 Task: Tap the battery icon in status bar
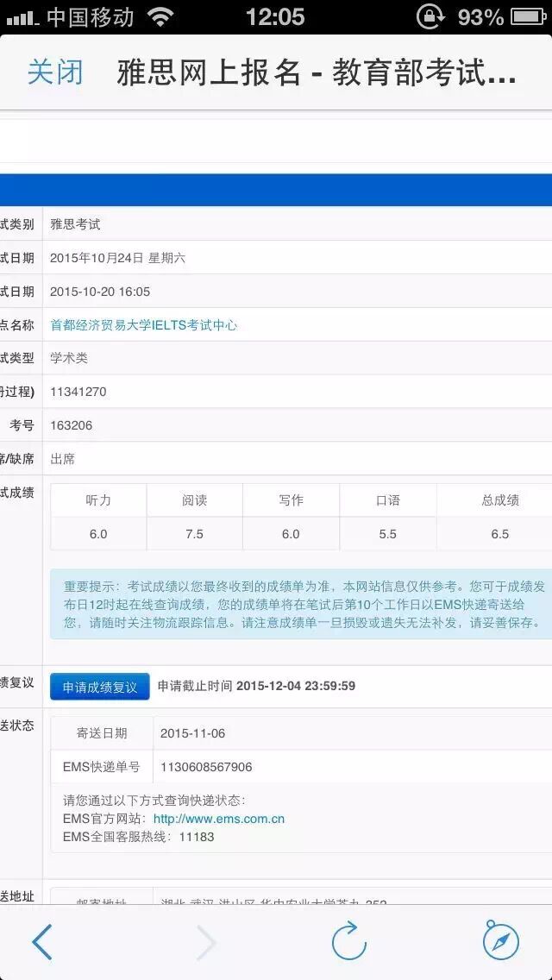click(x=529, y=17)
